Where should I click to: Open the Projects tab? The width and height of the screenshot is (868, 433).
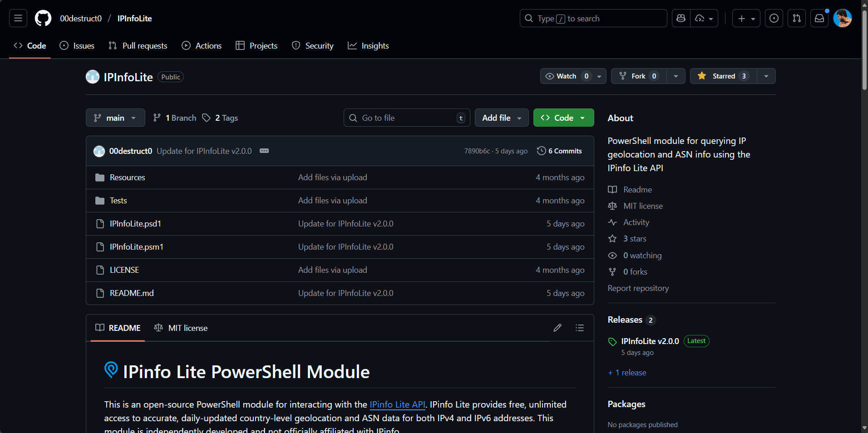(x=256, y=46)
